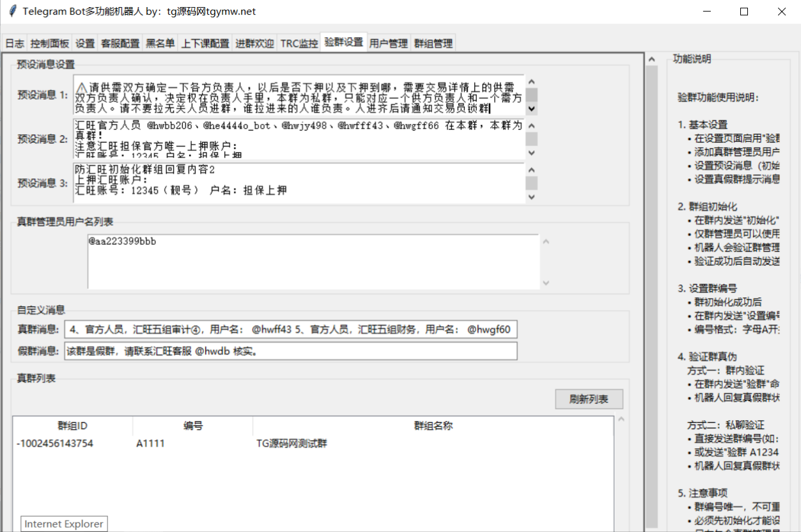The width and height of the screenshot is (801, 532).
Task: Switch to the 日志 tab
Action: pos(15,43)
